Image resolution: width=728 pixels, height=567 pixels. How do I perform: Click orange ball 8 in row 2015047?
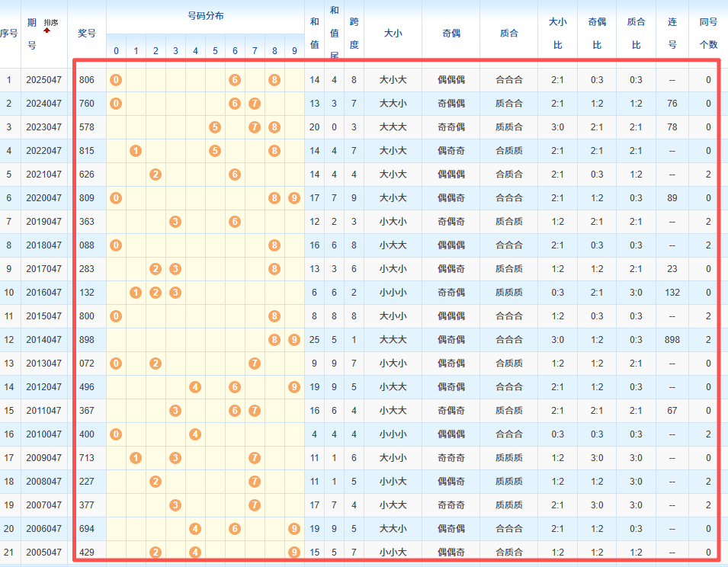pos(274,316)
